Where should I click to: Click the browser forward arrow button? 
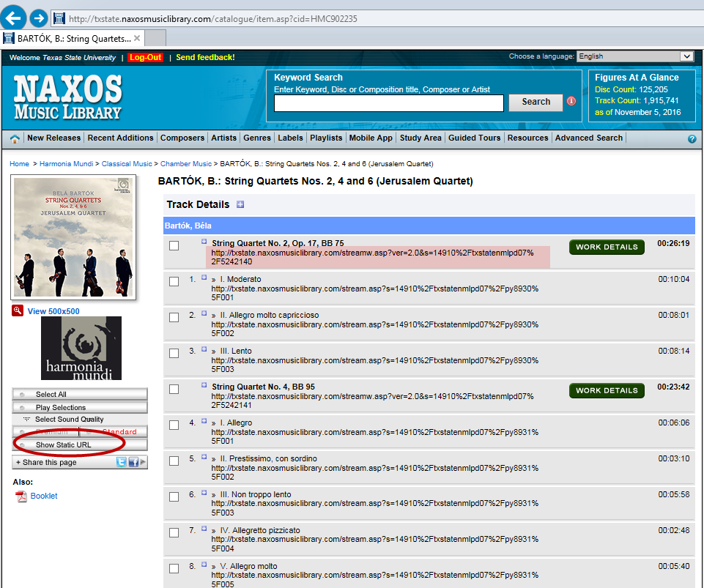39,18
